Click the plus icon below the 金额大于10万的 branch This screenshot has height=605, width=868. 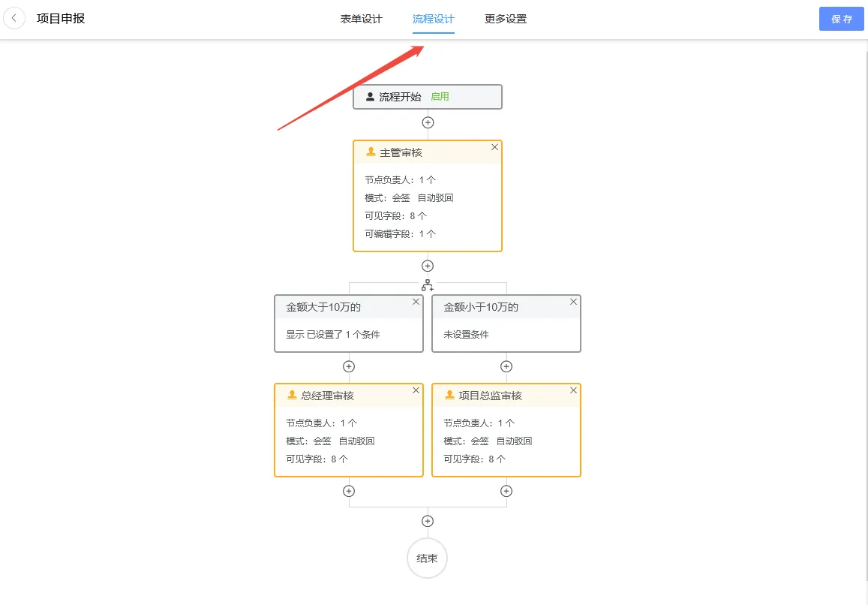tap(349, 366)
